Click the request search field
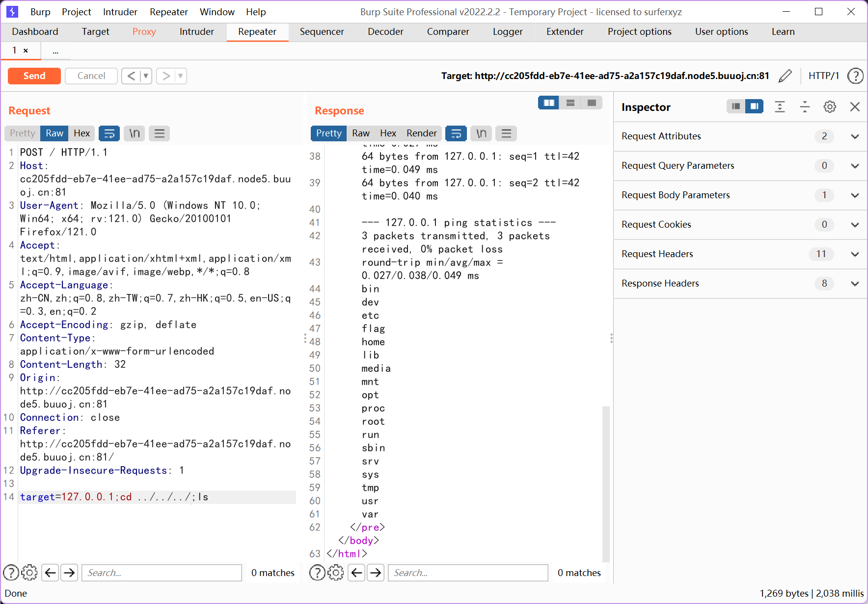Screen dimensions: 868x604 click(x=162, y=573)
